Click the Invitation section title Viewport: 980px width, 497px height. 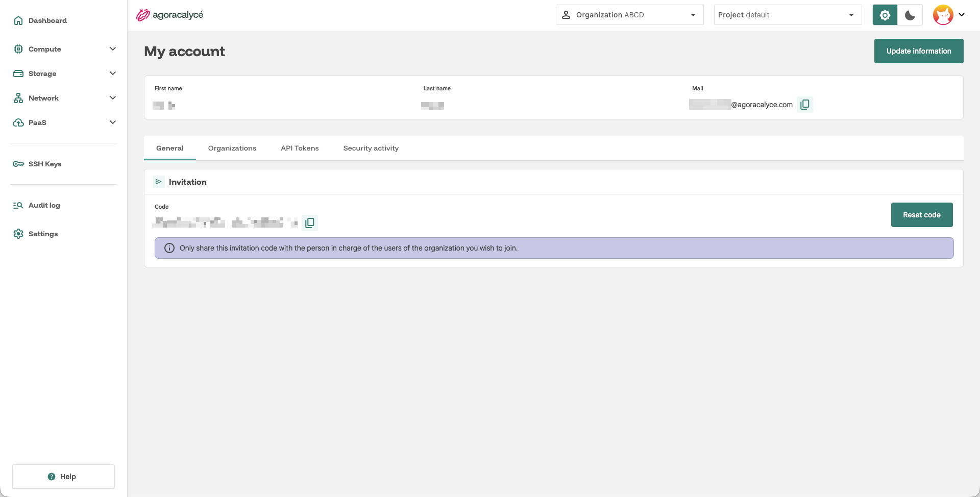click(x=188, y=182)
